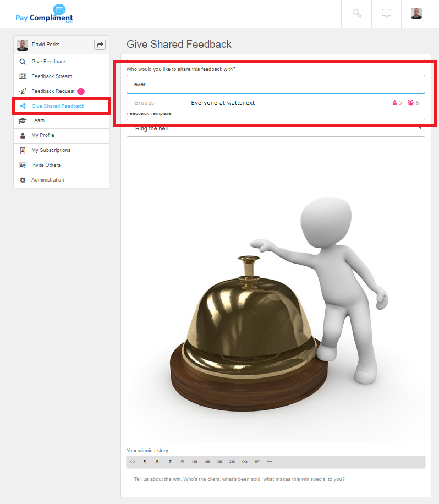Open the Learn section
Viewport: 439px width, 504px height.
(62, 120)
